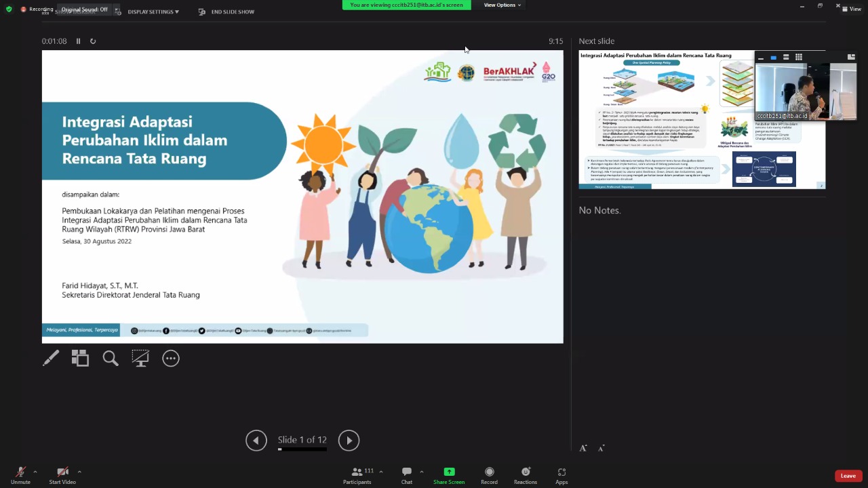The height and width of the screenshot is (488, 868).
Task: Open the see all slides grid
Action: pos(80,358)
